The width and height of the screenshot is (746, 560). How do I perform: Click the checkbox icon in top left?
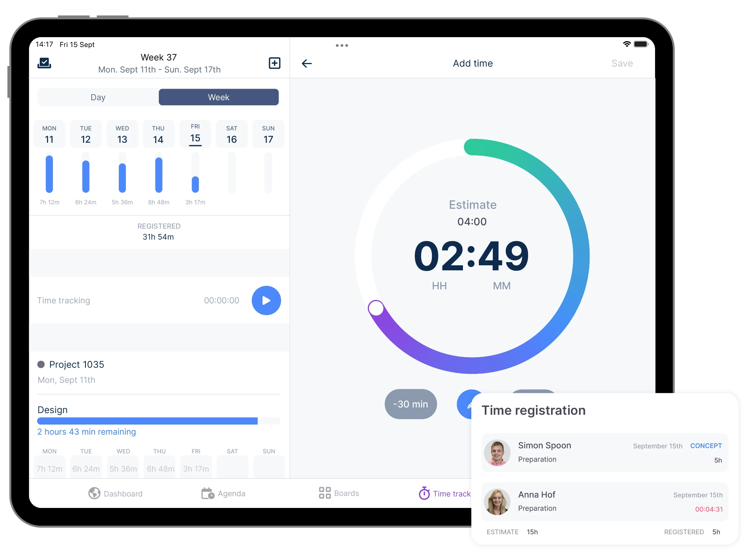[x=44, y=63]
